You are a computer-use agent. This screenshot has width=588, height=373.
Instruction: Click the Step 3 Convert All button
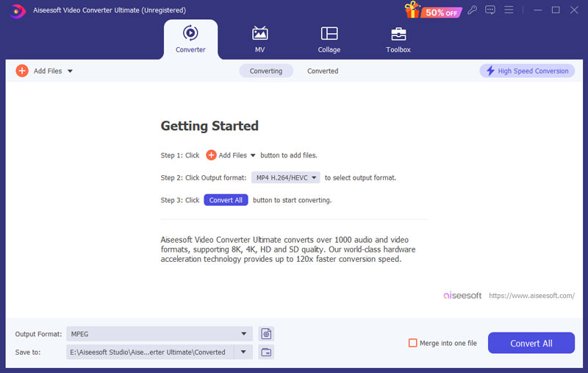[x=226, y=200]
